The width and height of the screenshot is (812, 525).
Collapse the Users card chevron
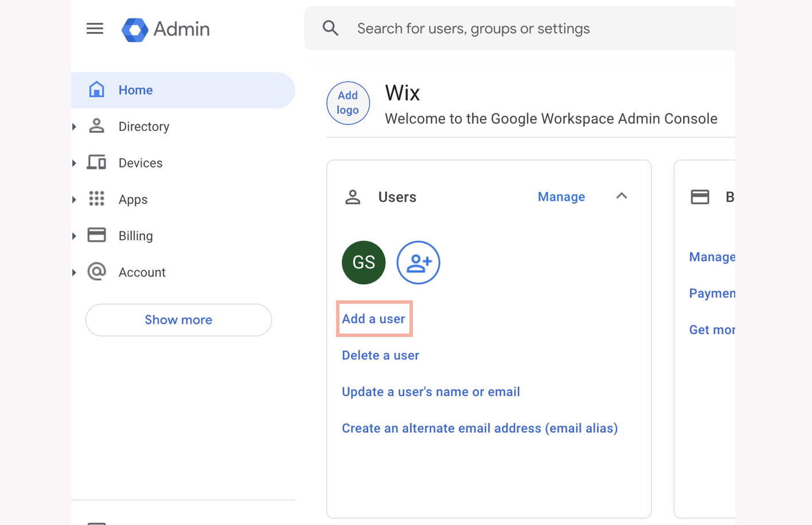[x=622, y=196]
